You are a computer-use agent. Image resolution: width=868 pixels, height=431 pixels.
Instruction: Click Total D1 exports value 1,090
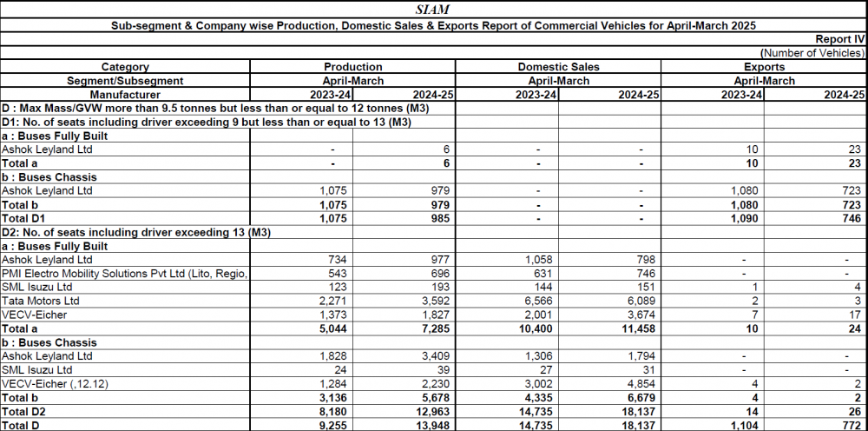745,218
